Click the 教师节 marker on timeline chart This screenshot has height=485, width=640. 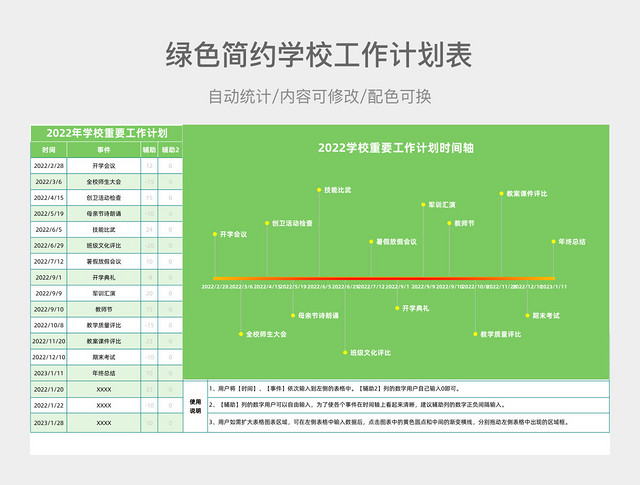(x=449, y=223)
